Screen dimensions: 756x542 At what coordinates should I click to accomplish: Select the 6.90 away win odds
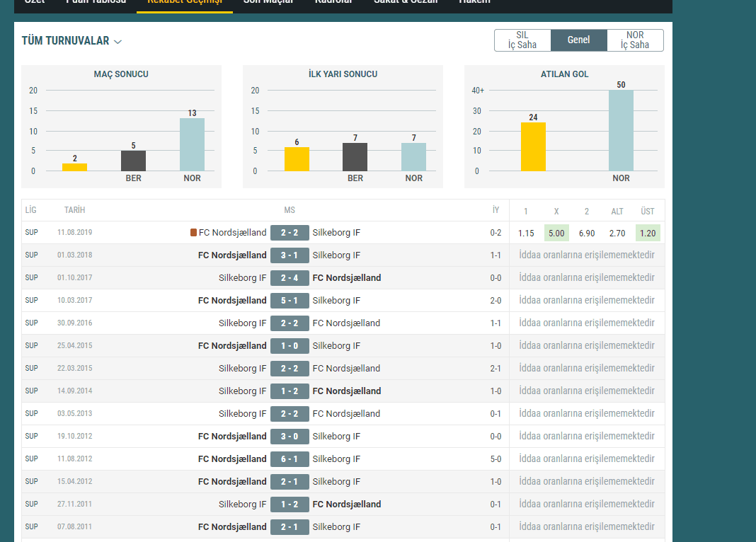pos(587,233)
